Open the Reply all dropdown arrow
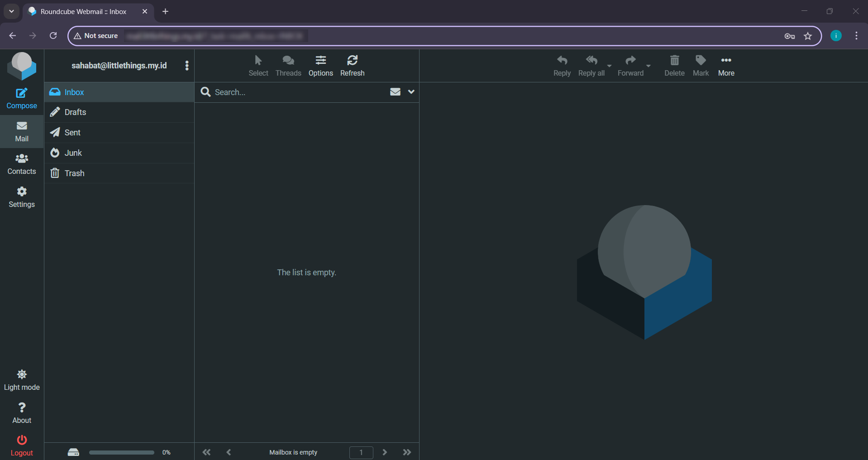This screenshot has width=868, height=460. 609,66
